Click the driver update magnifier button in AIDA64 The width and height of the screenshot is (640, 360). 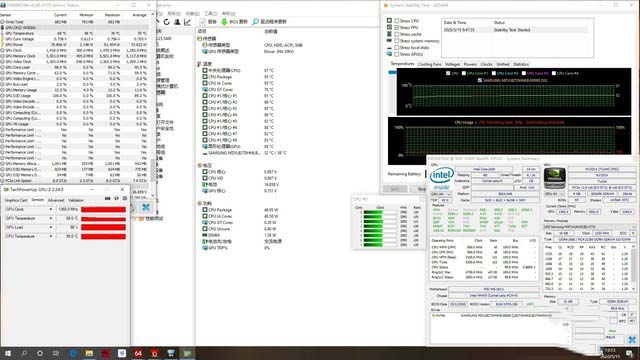coord(269,22)
